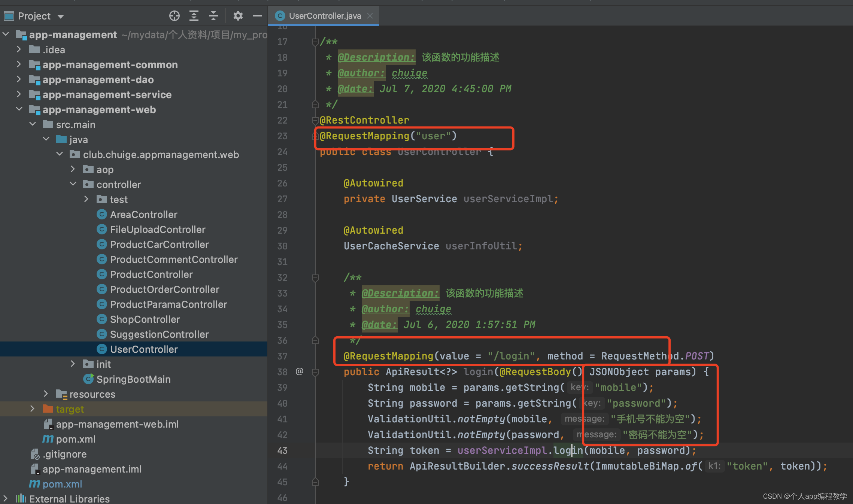Click UserService type on line 27

pos(424,199)
